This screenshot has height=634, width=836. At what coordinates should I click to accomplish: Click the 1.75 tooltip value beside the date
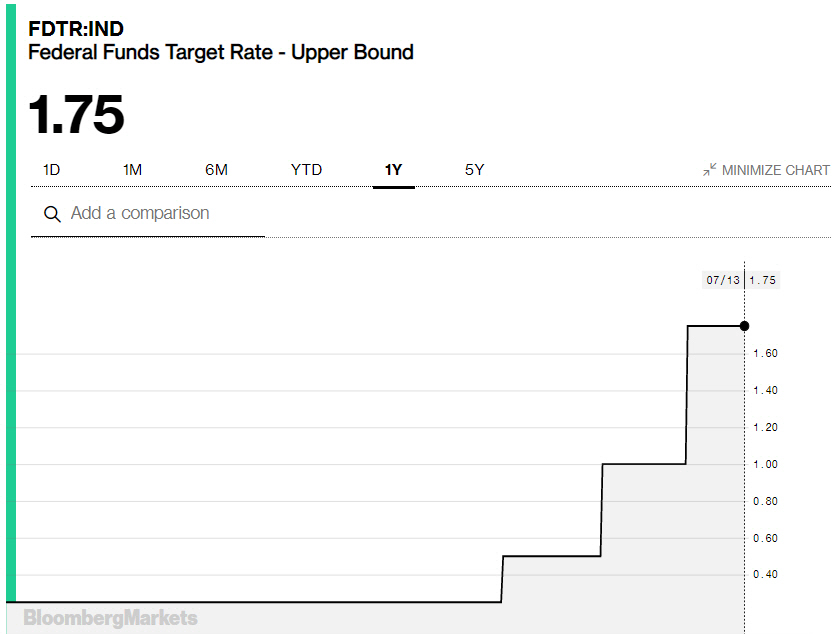click(x=762, y=280)
